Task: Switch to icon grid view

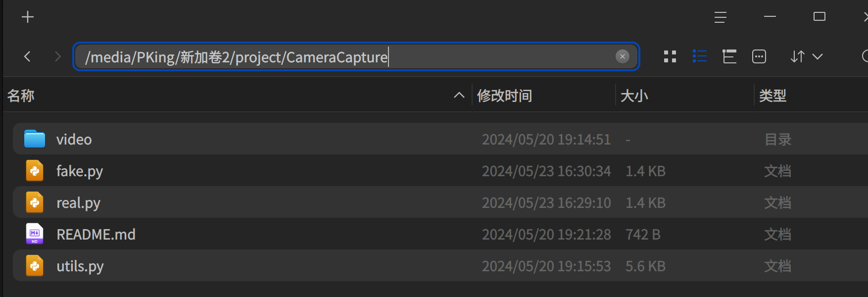Action: tap(670, 56)
